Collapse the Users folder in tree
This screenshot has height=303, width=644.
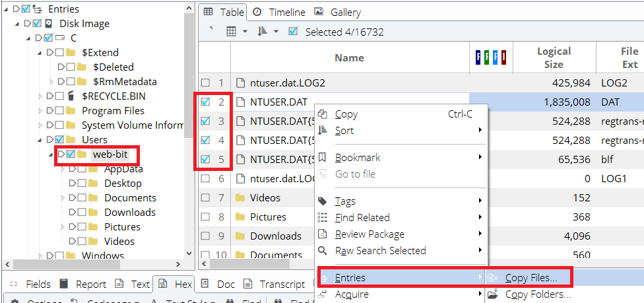point(40,140)
